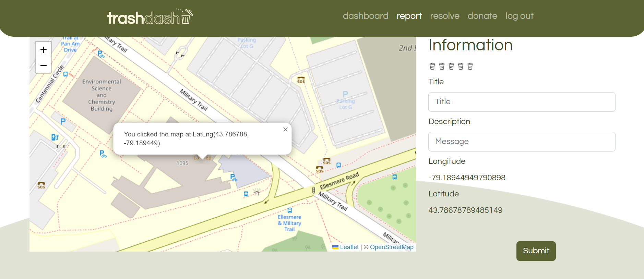Focus the Title input field
Viewport: 644px width, 279px height.
522,102
